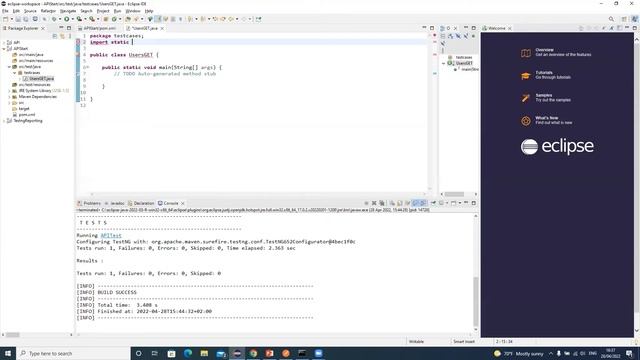Click Remove All Terminated Launches icon
Screen dimensions: 640x360
(382, 203)
